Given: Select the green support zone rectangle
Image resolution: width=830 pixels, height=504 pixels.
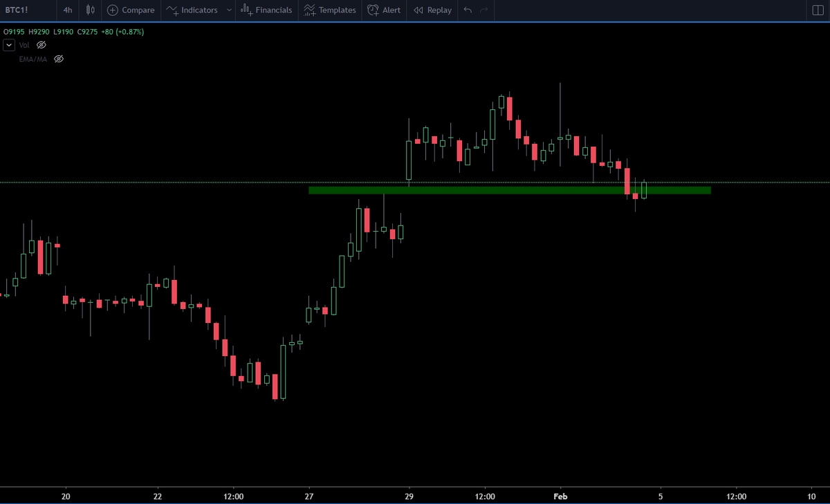Looking at the screenshot, I should pos(510,190).
